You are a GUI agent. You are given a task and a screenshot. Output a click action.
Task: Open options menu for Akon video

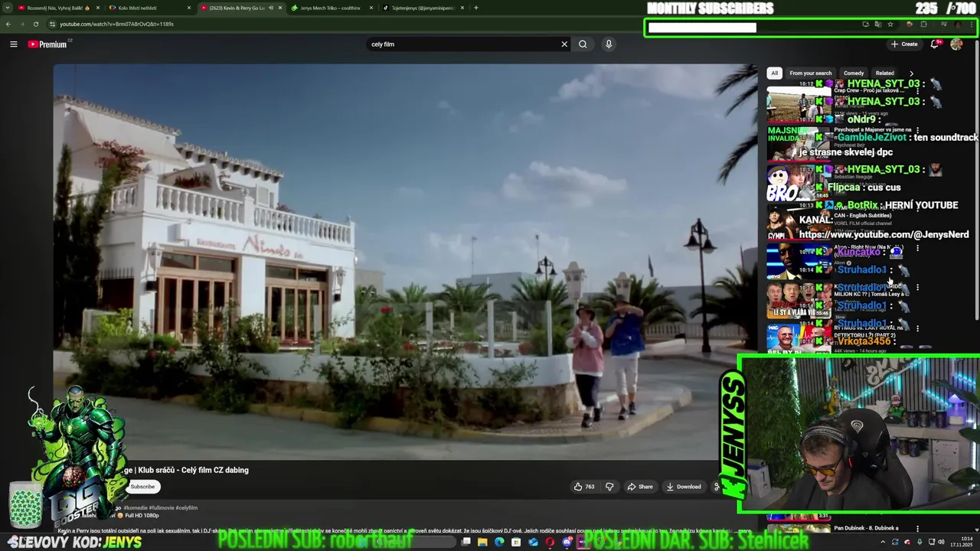917,248
